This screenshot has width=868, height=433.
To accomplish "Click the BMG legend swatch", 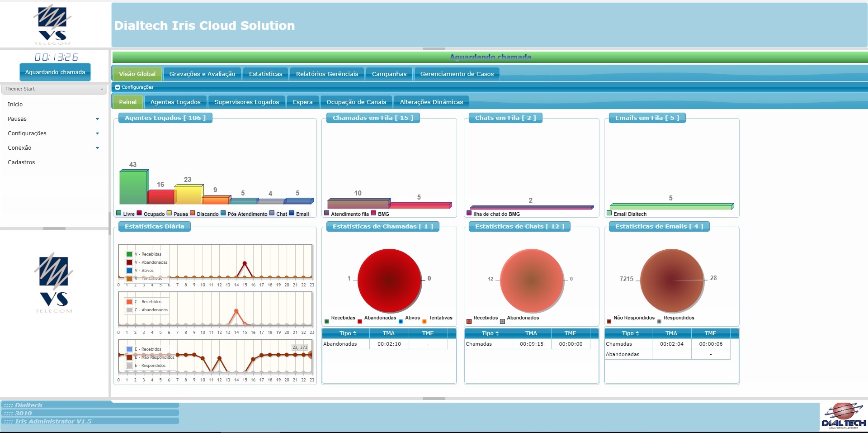I will click(373, 213).
